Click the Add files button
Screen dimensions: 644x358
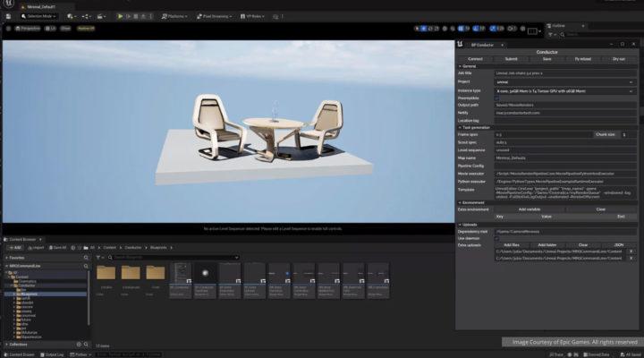click(512, 245)
